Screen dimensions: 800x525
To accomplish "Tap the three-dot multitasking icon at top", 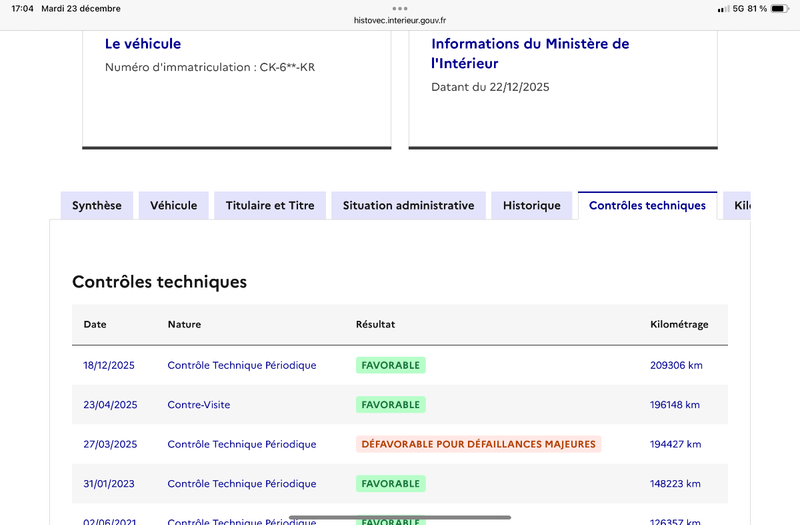I will pos(400,8).
